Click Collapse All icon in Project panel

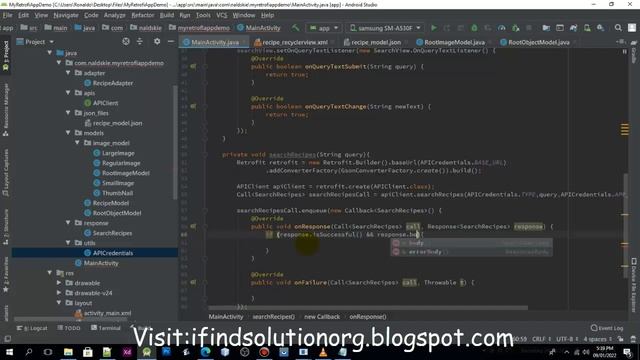[140, 42]
